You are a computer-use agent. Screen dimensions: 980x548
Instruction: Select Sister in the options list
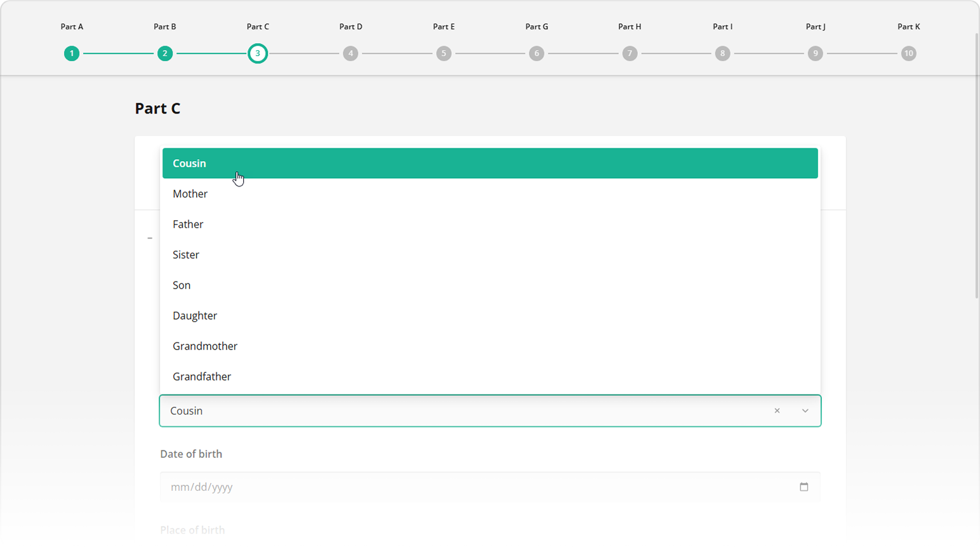(x=185, y=254)
